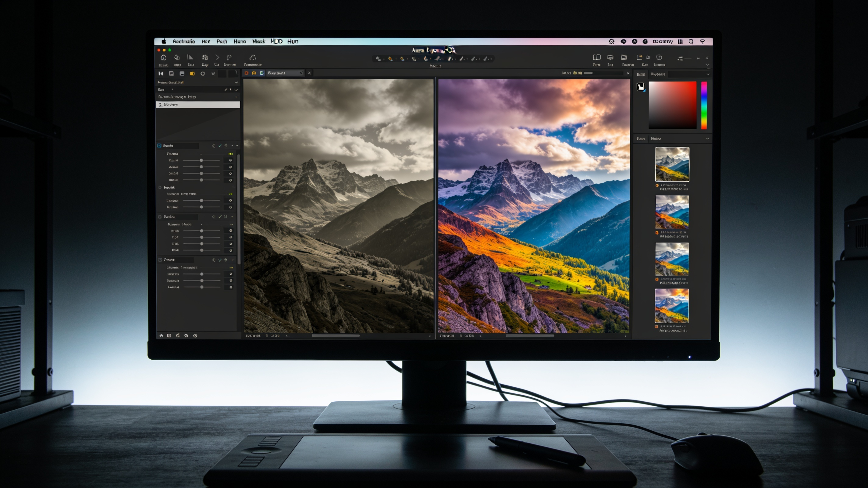
Task: Select the orange marker under the first preset thumbnail
Action: (x=657, y=185)
